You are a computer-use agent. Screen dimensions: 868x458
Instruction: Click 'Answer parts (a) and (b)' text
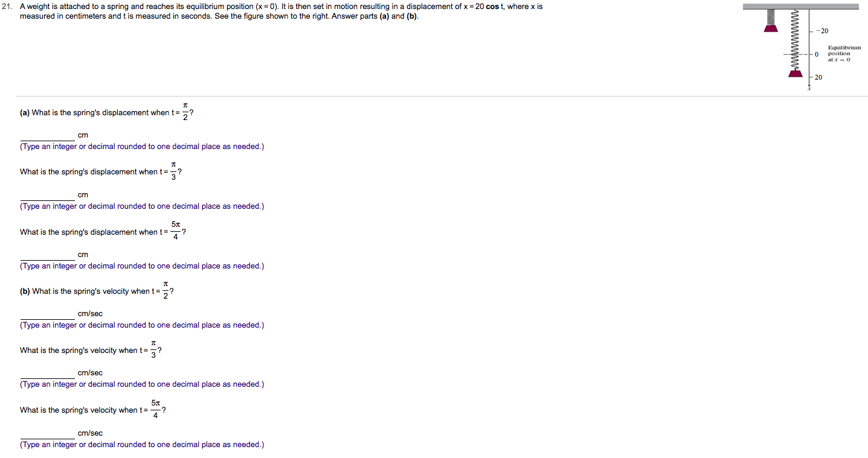[376, 16]
